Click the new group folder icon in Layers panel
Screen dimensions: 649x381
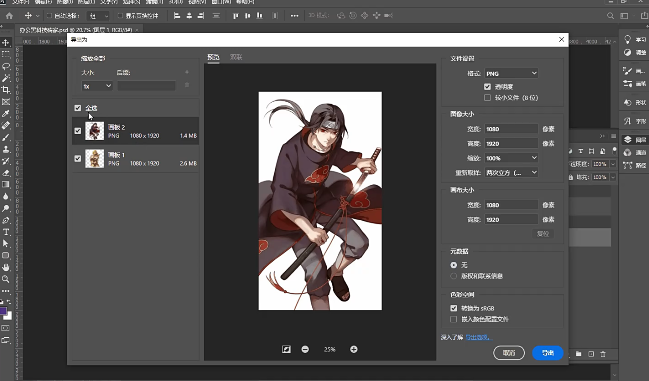579,354
